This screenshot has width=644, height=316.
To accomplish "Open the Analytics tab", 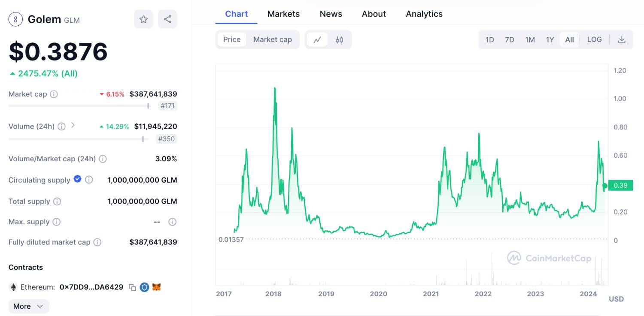I will click(424, 14).
